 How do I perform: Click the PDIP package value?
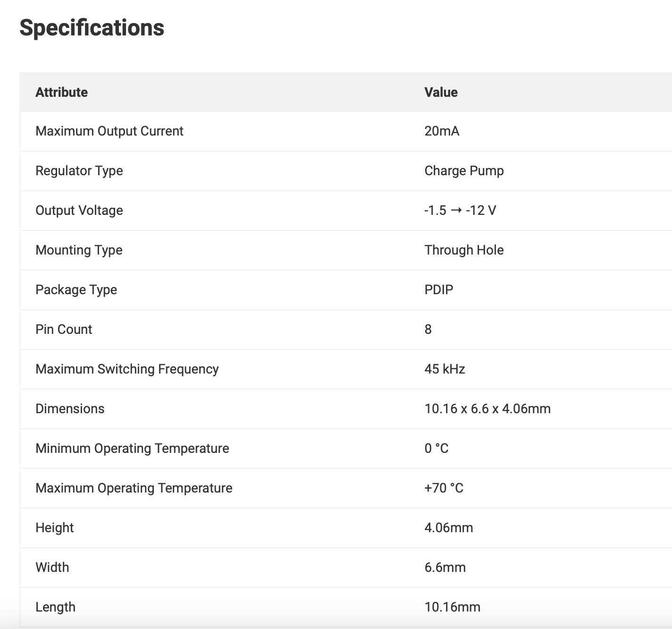439,290
